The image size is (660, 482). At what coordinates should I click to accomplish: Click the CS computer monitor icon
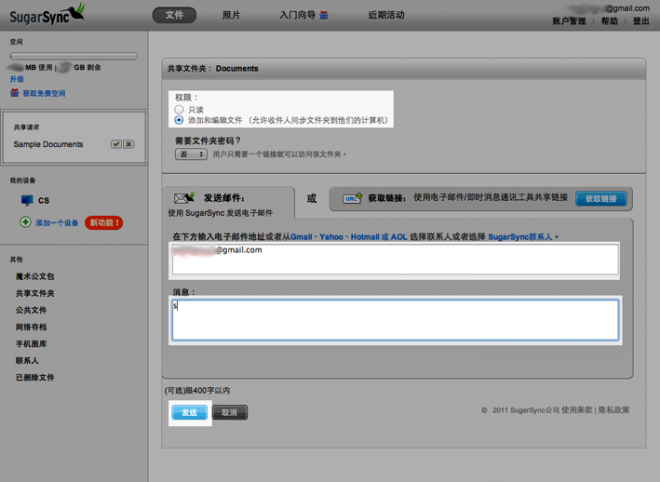click(x=27, y=200)
